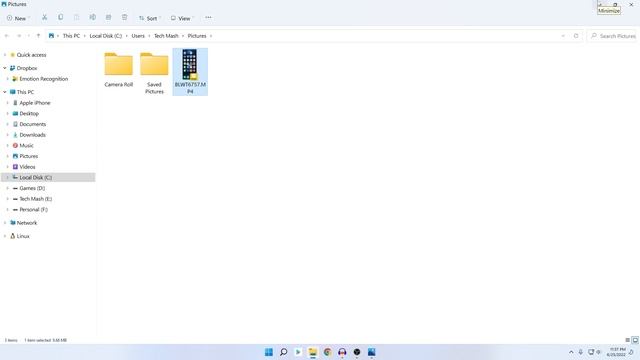
Task: Open taskbar Search
Action: (x=283, y=352)
